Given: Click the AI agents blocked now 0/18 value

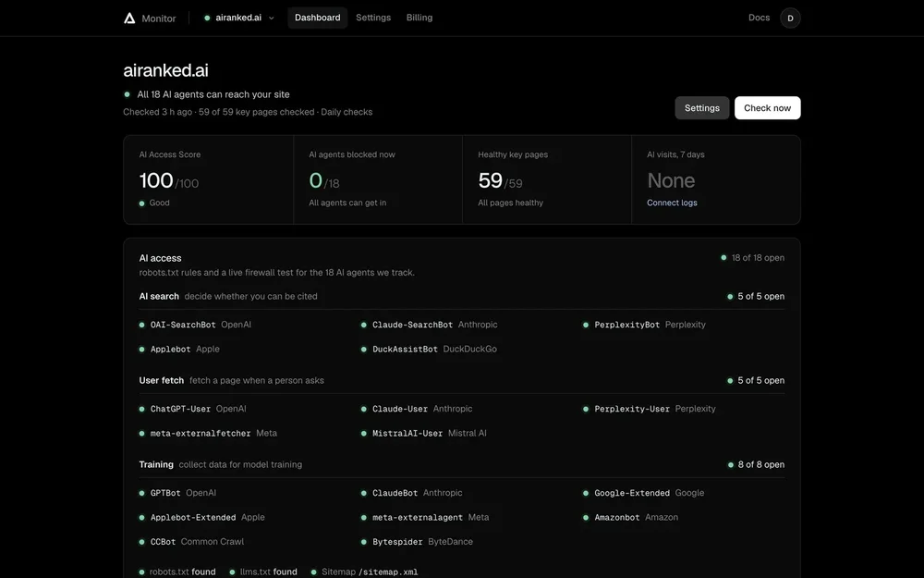Looking at the screenshot, I should click(x=324, y=180).
